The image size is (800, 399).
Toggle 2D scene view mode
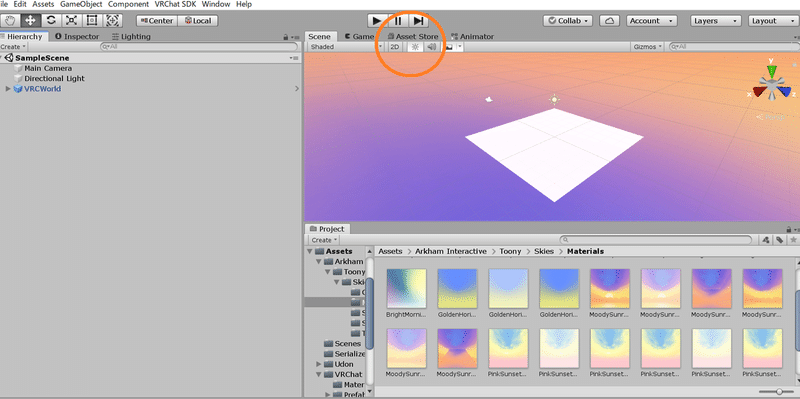click(395, 47)
